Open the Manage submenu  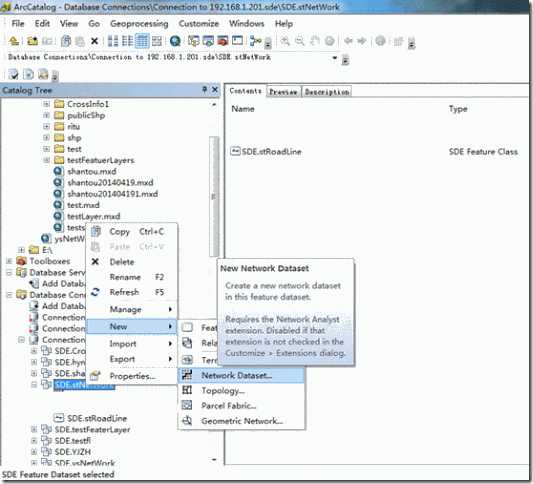point(132,309)
